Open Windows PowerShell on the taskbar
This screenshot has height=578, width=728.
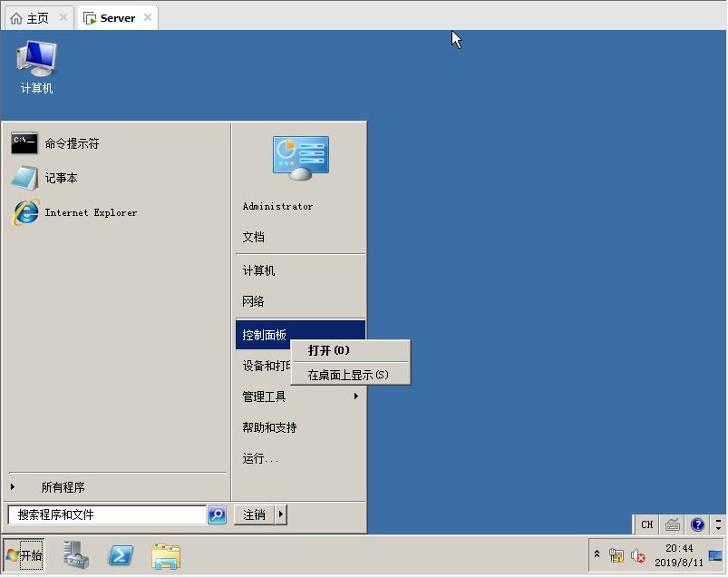[x=121, y=555]
